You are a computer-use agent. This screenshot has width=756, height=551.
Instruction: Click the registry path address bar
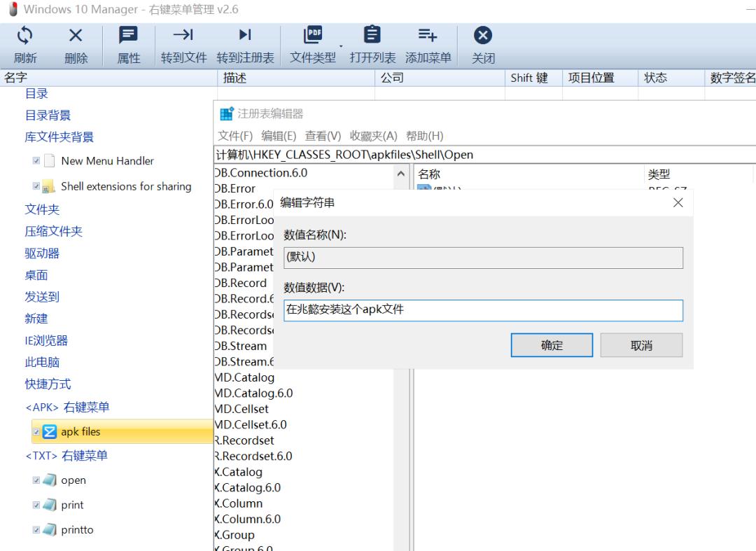point(484,155)
